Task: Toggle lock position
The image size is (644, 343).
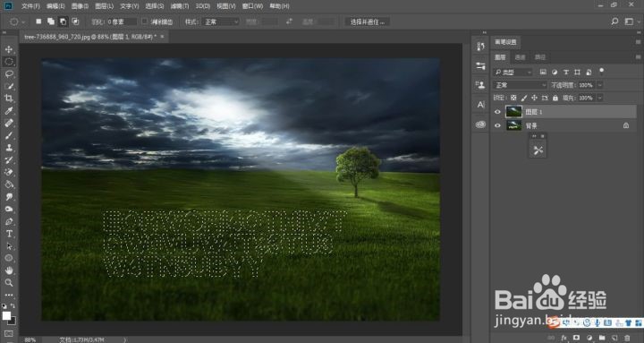Action: [x=534, y=98]
